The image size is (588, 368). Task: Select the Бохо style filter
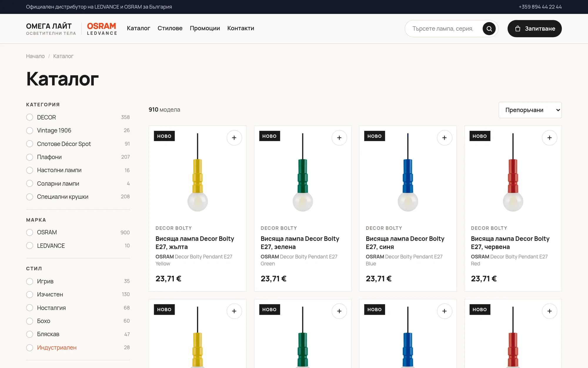[78, 321]
